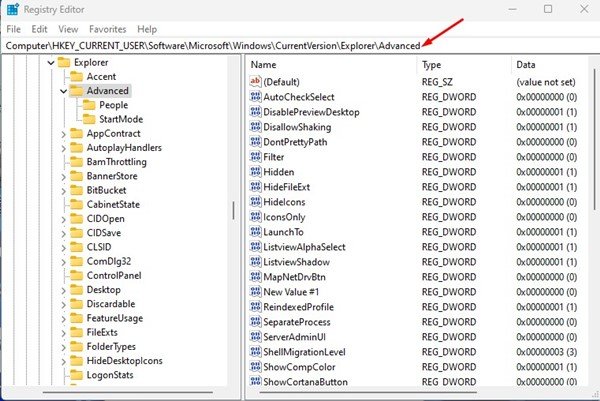Click the IconsOnly DWORD icon
Viewport: 600px width, 401px height.
tap(255, 217)
